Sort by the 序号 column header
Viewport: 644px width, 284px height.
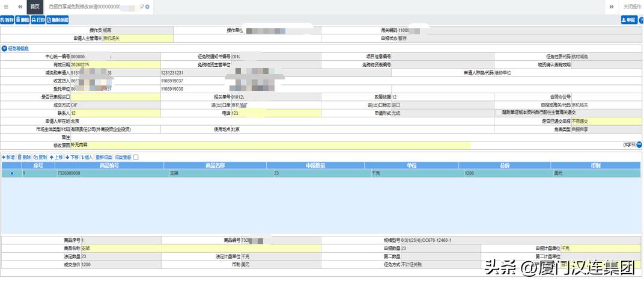[x=38, y=165]
